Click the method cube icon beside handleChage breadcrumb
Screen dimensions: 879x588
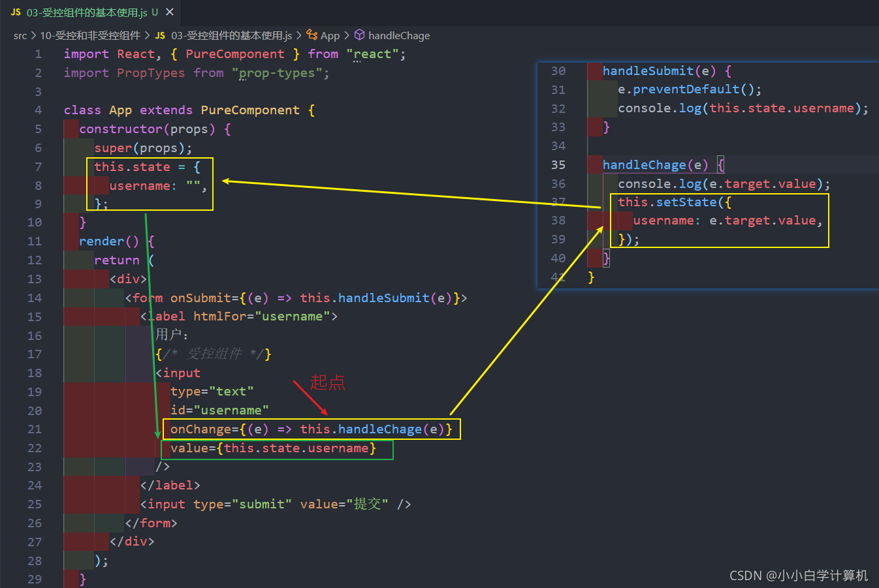click(x=359, y=35)
